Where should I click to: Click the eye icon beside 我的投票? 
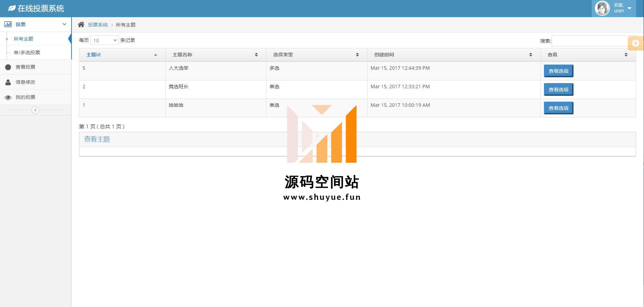click(8, 98)
